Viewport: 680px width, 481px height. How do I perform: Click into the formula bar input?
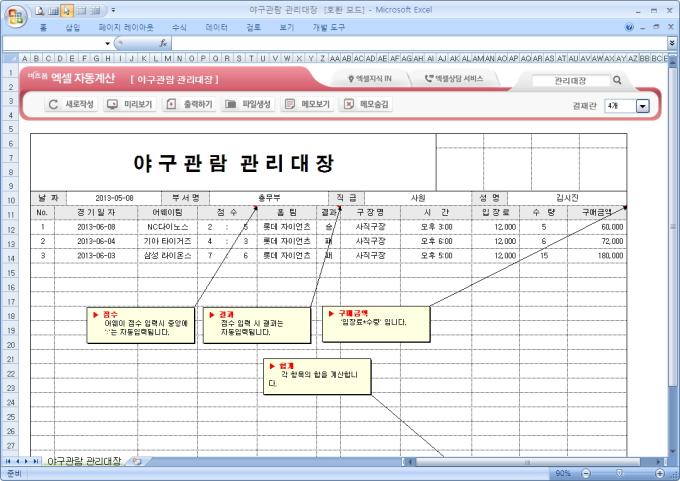pyautogui.click(x=419, y=43)
